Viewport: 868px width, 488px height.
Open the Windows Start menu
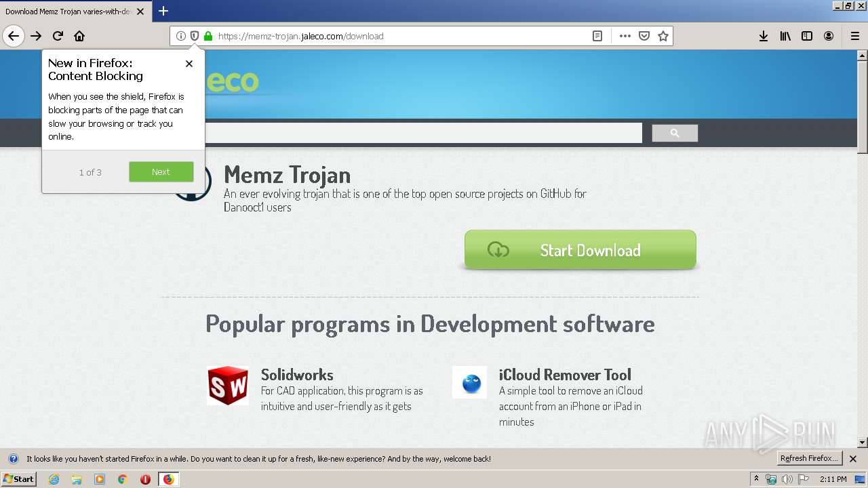(18, 479)
